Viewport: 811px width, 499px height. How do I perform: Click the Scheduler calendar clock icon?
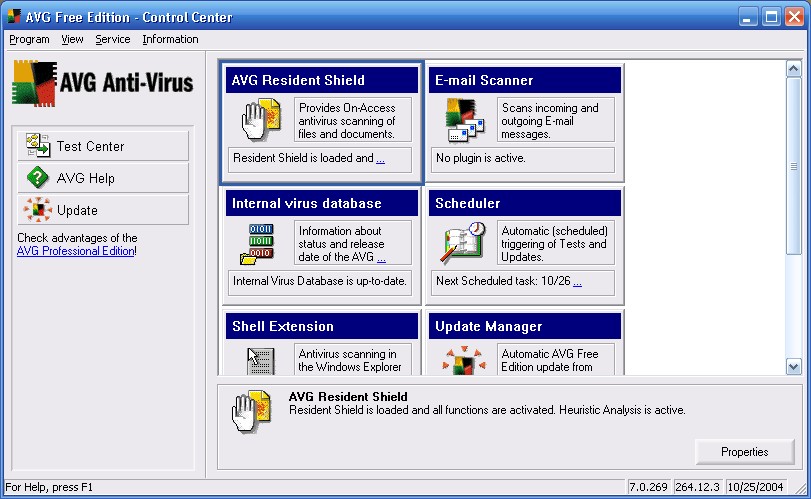pyautogui.click(x=463, y=243)
